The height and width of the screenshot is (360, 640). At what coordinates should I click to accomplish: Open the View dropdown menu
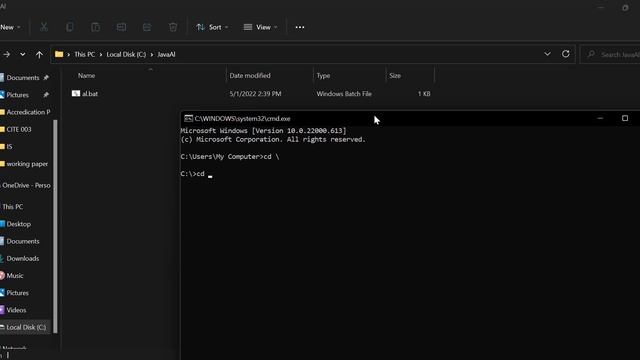pyautogui.click(x=260, y=27)
